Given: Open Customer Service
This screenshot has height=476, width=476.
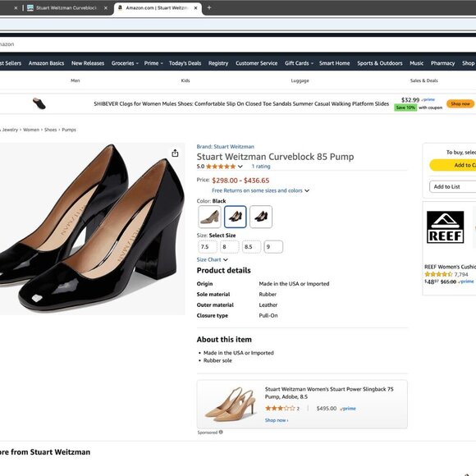Looking at the screenshot, I should [257, 63].
